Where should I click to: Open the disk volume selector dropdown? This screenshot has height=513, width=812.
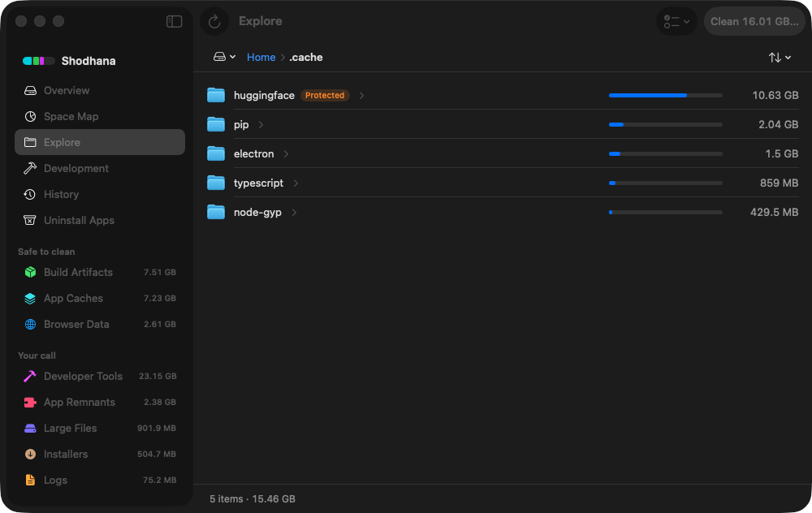tap(224, 57)
